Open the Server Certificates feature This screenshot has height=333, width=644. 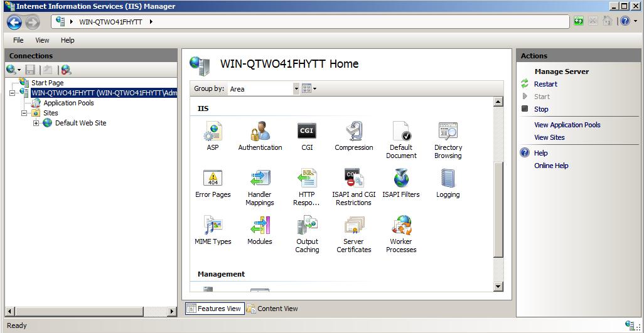pos(353,235)
